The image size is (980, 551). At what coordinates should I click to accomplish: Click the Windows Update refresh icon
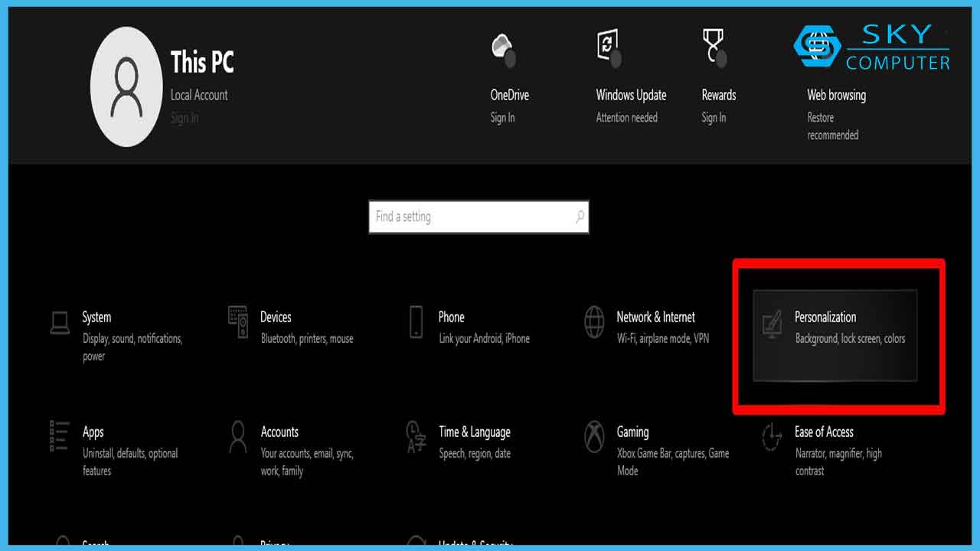pos(609,48)
